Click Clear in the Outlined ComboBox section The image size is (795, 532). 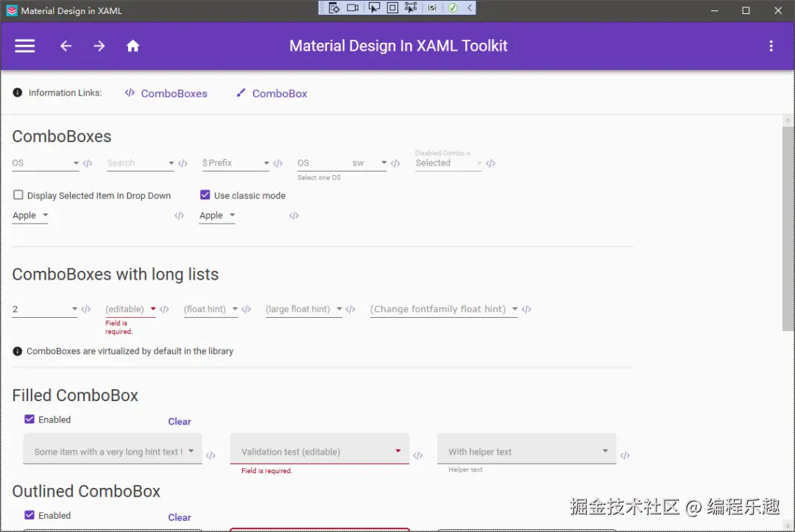(x=180, y=517)
